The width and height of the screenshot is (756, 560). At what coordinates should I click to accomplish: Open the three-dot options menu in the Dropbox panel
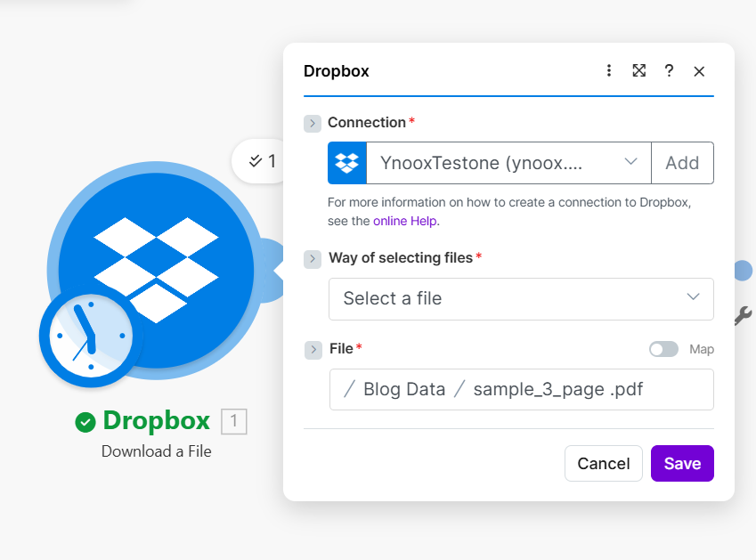pos(609,71)
